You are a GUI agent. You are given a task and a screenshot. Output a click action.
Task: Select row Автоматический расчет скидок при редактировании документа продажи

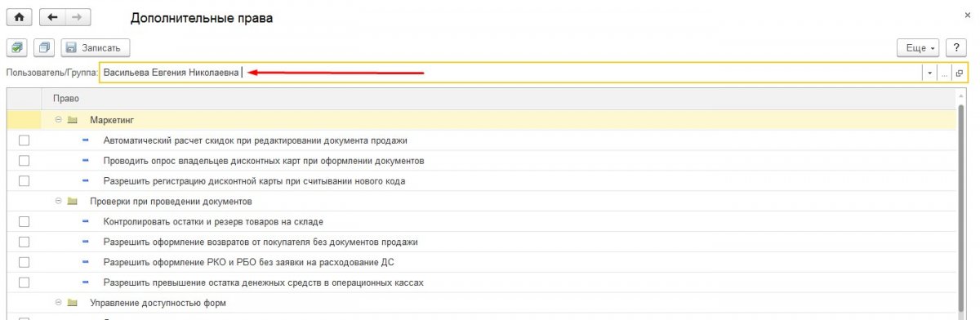tap(481, 140)
